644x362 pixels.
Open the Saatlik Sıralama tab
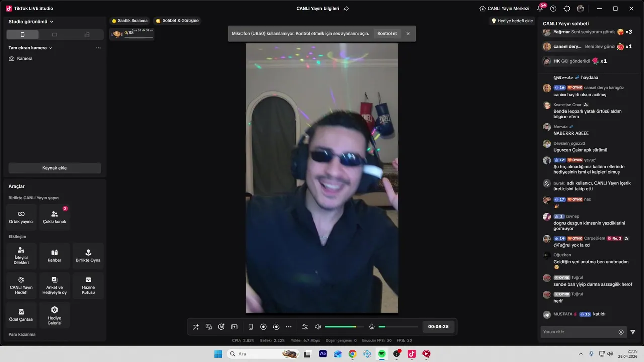click(x=130, y=21)
